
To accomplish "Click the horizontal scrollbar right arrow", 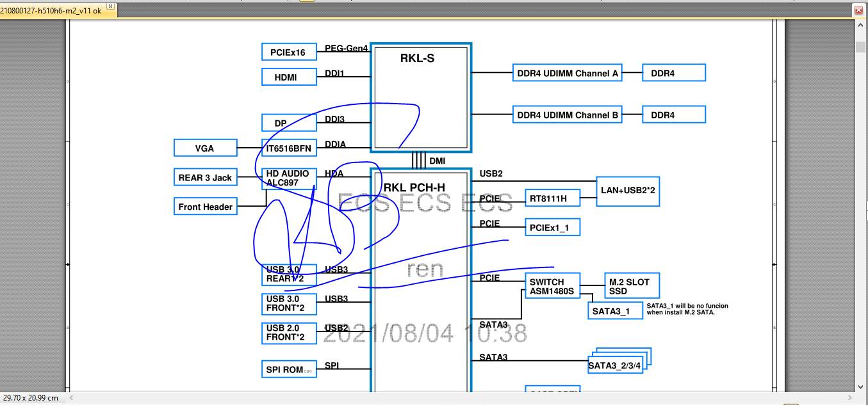I will tap(850, 397).
